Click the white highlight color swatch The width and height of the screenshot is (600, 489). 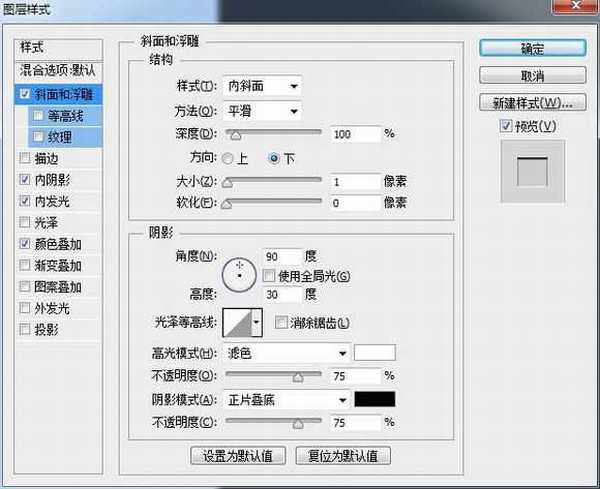pyautogui.click(x=376, y=353)
